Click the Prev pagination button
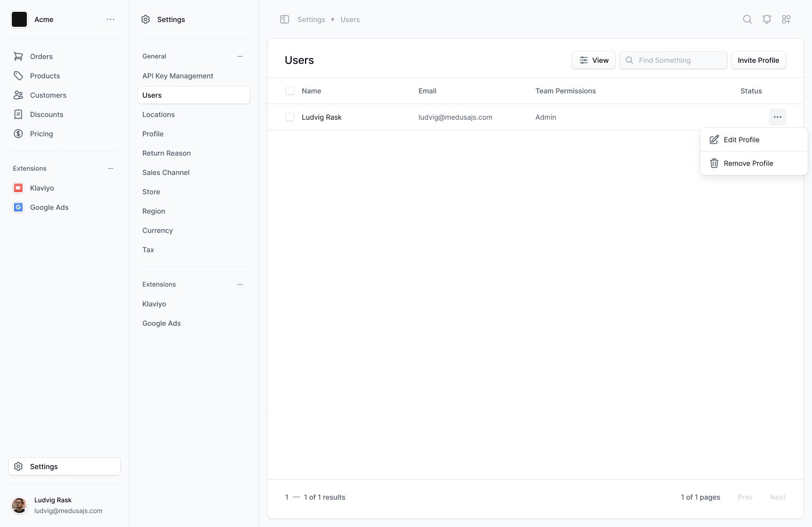 [745, 497]
